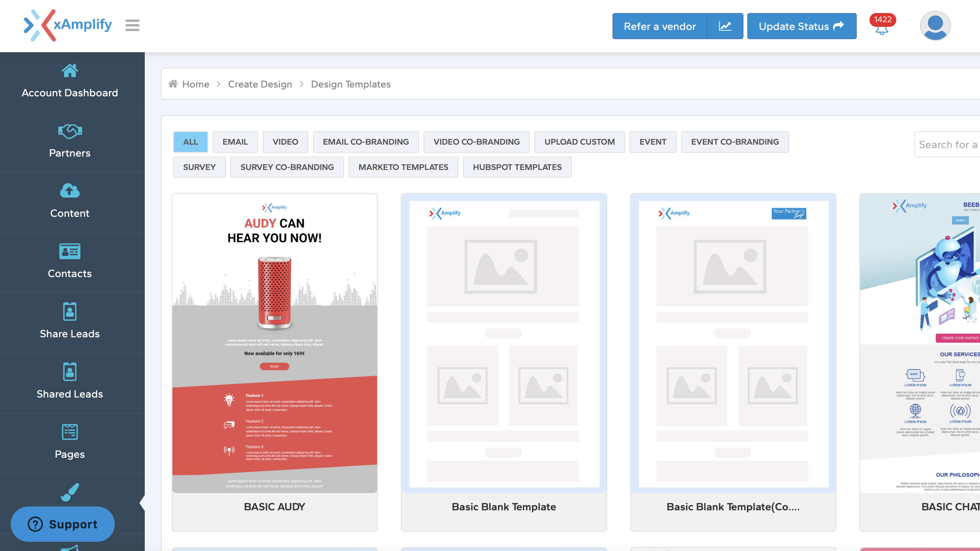Open Pages via the notepad icon
The height and width of the screenshot is (551, 980).
(70, 432)
